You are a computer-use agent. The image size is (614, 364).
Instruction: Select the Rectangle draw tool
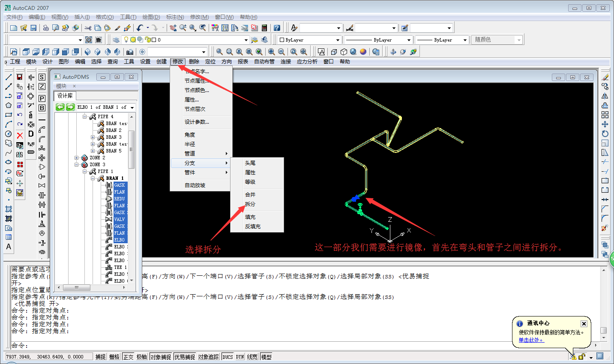click(8, 115)
